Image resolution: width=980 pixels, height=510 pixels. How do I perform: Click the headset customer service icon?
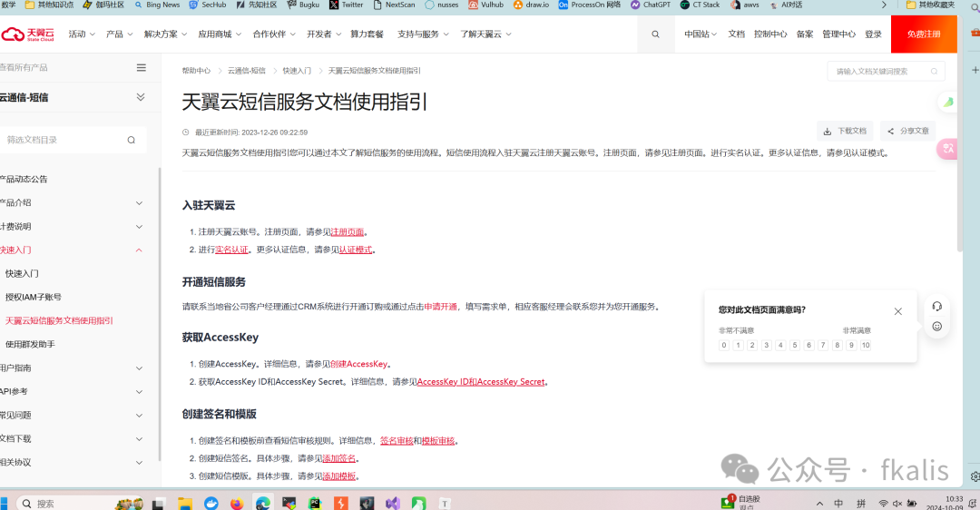[x=936, y=306]
